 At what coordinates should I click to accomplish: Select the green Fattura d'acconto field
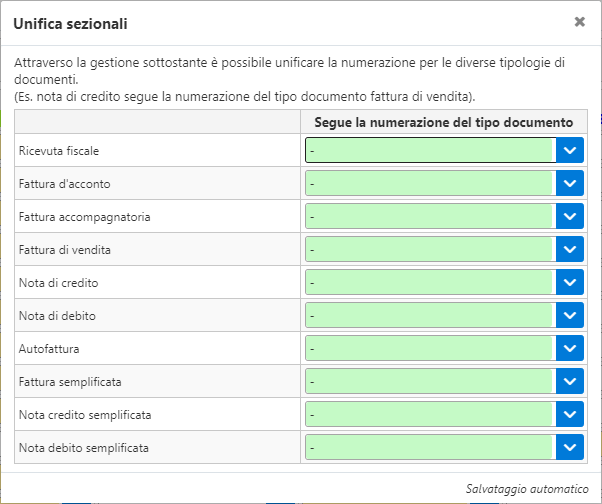(x=429, y=183)
